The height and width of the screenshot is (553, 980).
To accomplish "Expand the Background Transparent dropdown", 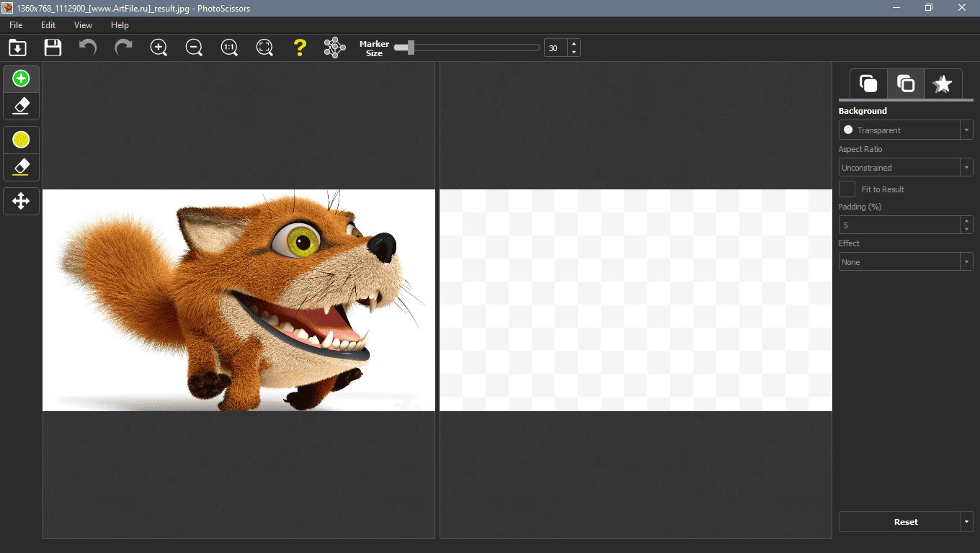I will pyautogui.click(x=906, y=130).
